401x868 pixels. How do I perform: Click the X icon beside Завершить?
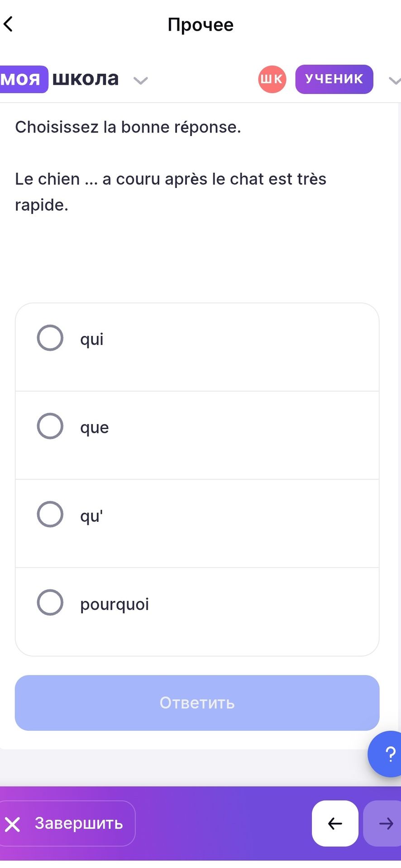pos(13,824)
